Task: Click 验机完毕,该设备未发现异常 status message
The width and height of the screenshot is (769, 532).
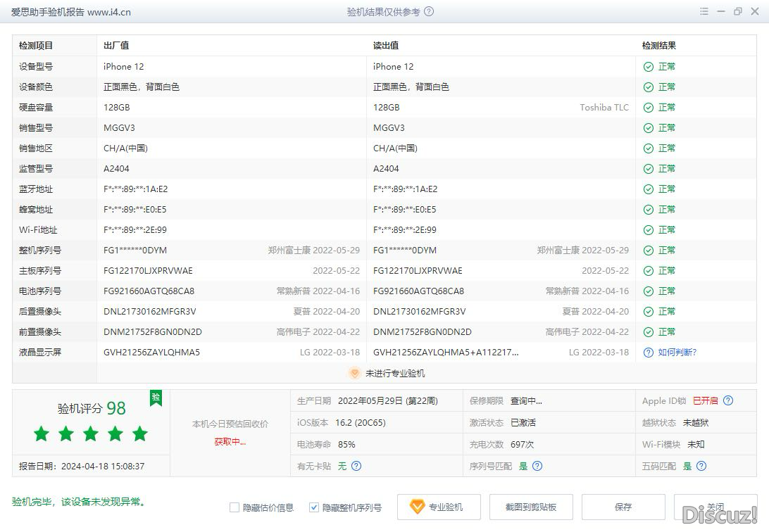Action: (79, 502)
